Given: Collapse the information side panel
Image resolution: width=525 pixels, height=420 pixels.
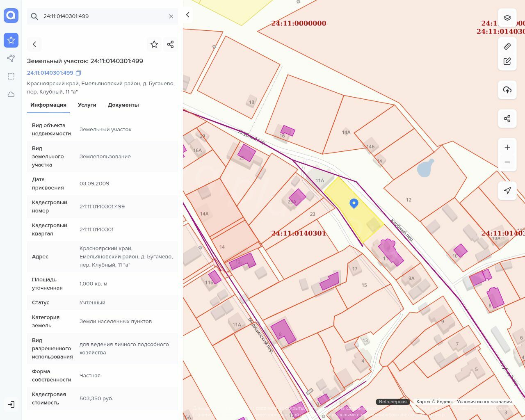Looking at the screenshot, I should (188, 15).
